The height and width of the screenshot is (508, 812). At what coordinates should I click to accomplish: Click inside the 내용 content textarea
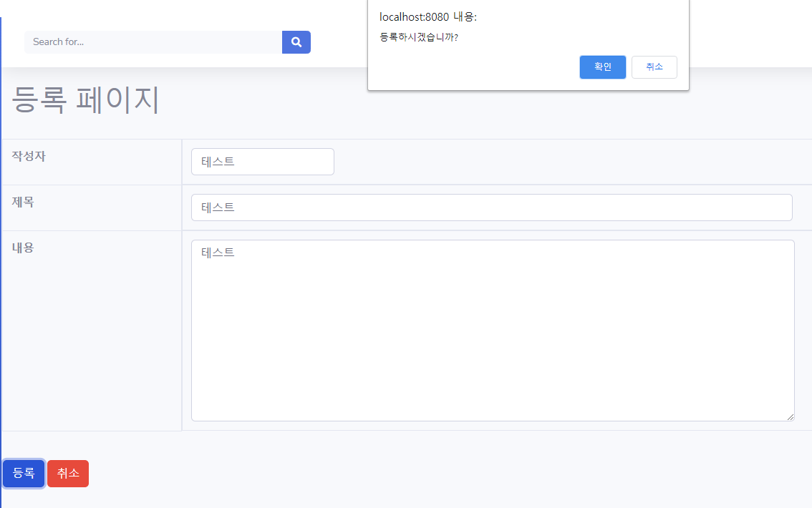click(x=493, y=331)
